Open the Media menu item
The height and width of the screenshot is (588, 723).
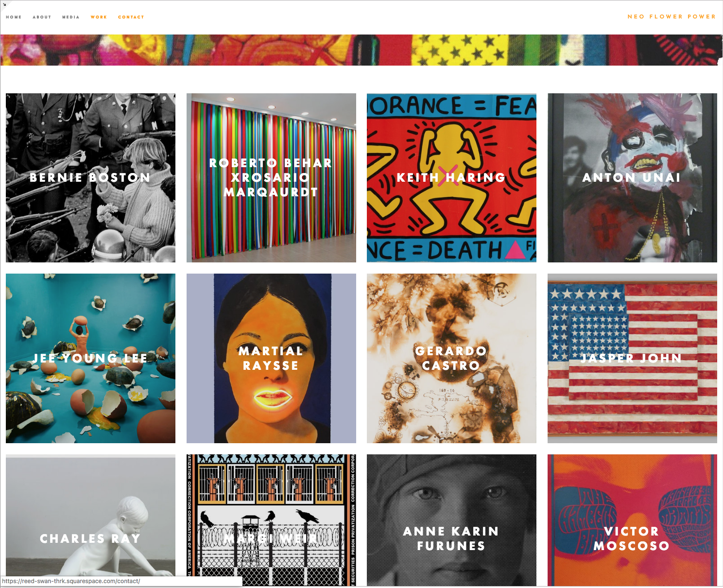tap(71, 17)
